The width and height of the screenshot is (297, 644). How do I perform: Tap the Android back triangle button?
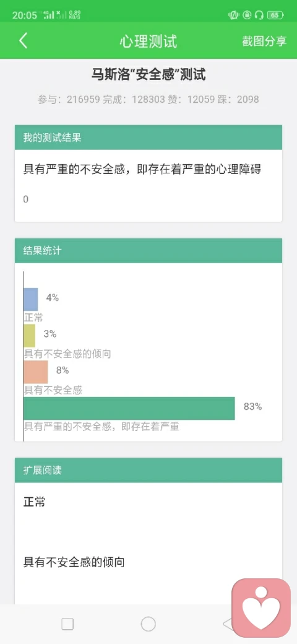pos(228,624)
